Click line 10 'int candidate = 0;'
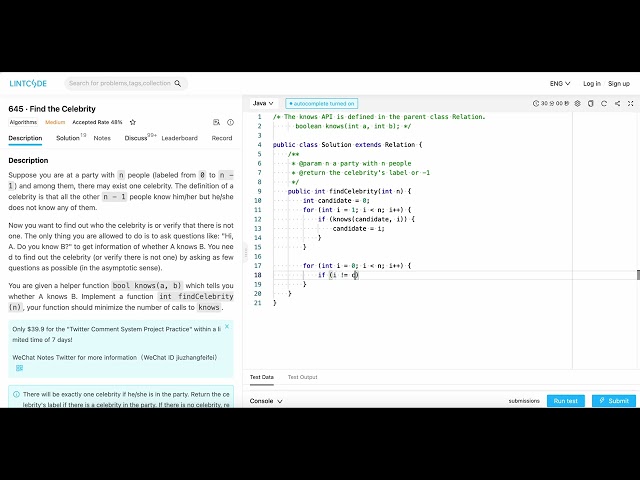This screenshot has width=640, height=480. (336, 200)
